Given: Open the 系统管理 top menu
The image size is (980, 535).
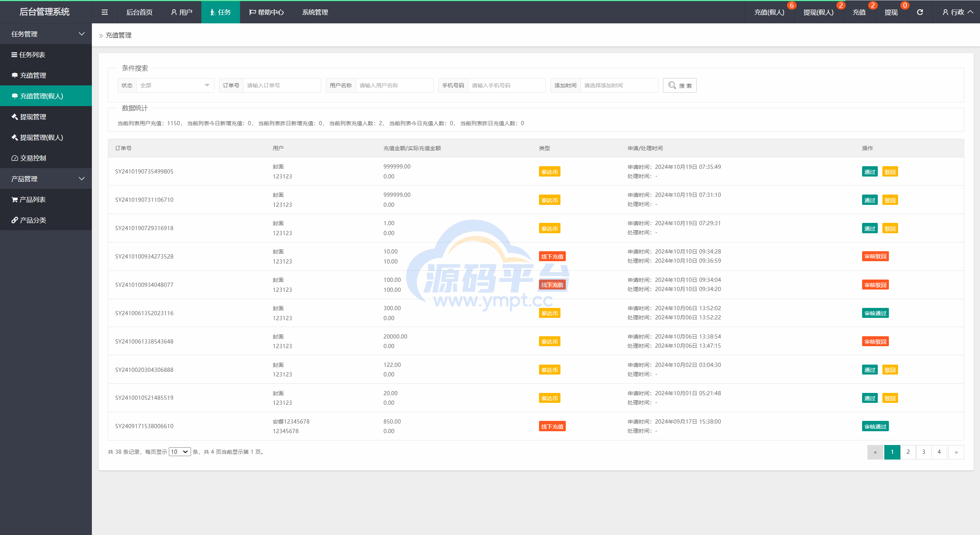Looking at the screenshot, I should coord(315,12).
